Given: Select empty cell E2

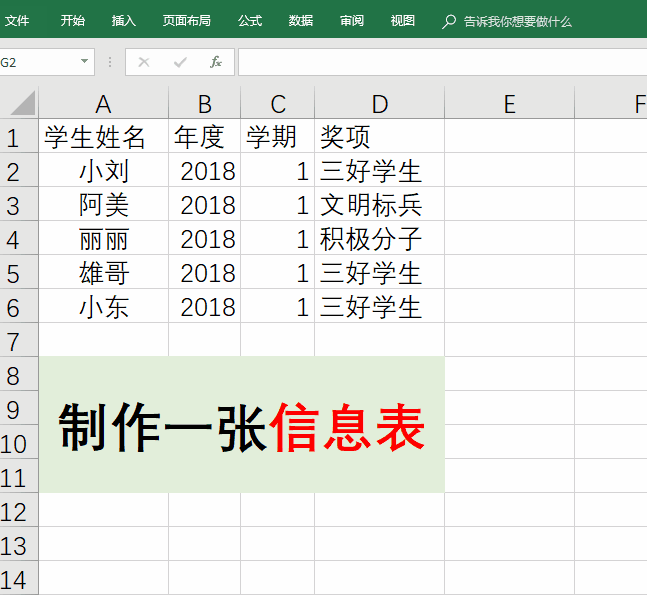Looking at the screenshot, I should tap(510, 170).
